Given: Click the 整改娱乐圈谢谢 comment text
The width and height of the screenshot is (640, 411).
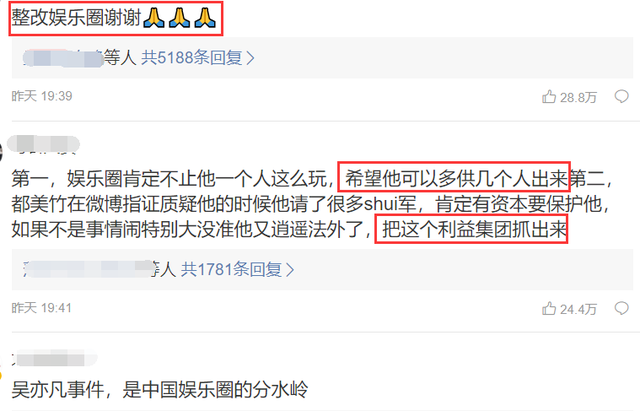Looking at the screenshot, I should click(x=76, y=18).
